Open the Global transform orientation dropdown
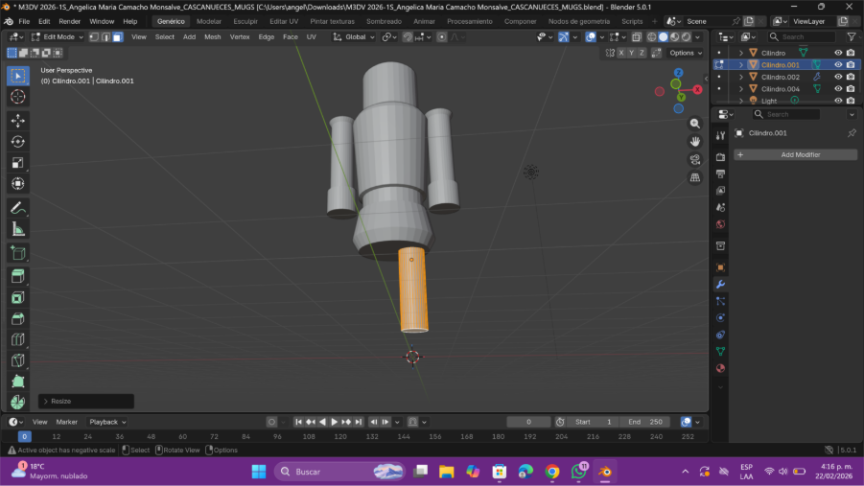This screenshot has height=486, width=864. tap(356, 37)
